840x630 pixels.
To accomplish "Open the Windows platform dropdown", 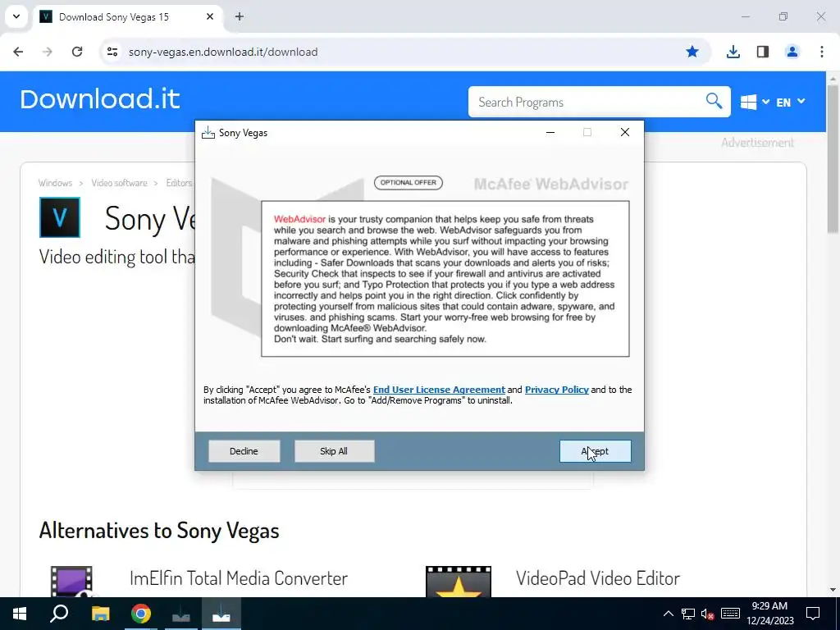I will click(x=755, y=102).
